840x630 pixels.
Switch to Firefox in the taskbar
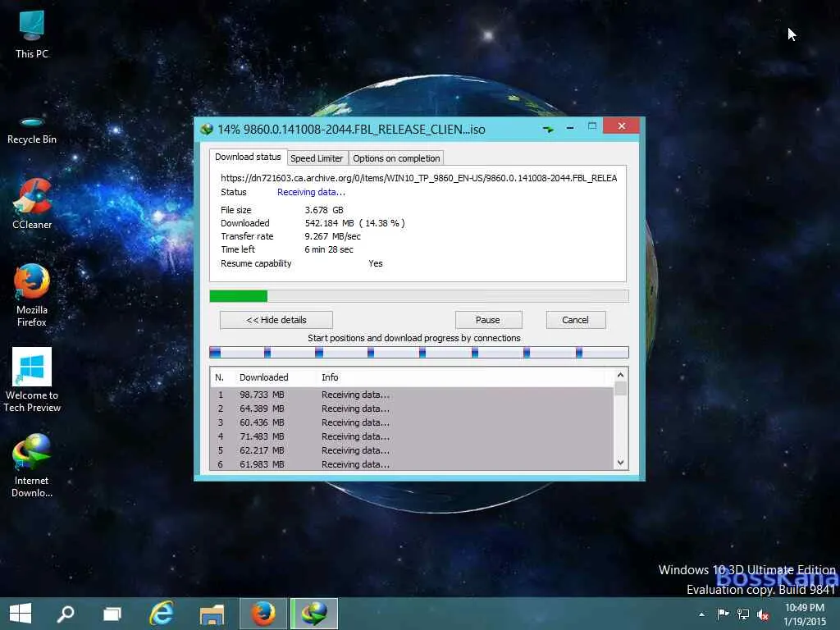(x=263, y=614)
